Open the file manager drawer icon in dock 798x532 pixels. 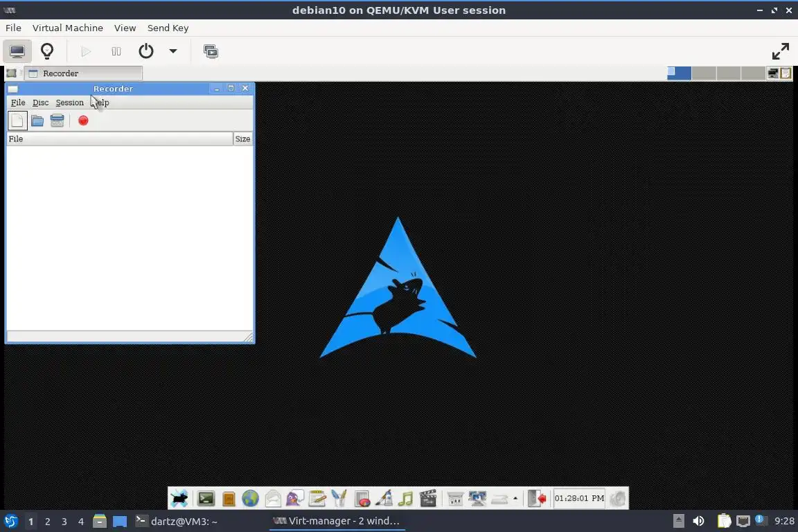(229, 499)
